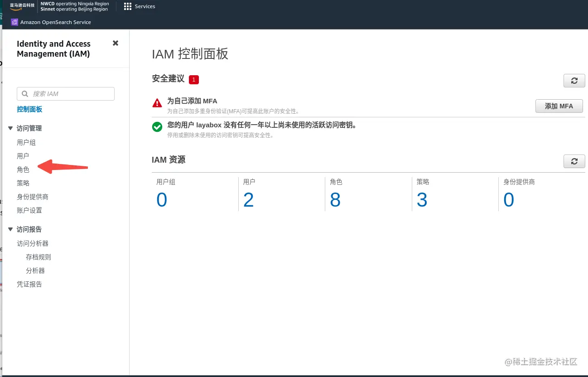The width and height of the screenshot is (588, 377).
Task: Close the IAM navigation panel
Action: point(116,43)
